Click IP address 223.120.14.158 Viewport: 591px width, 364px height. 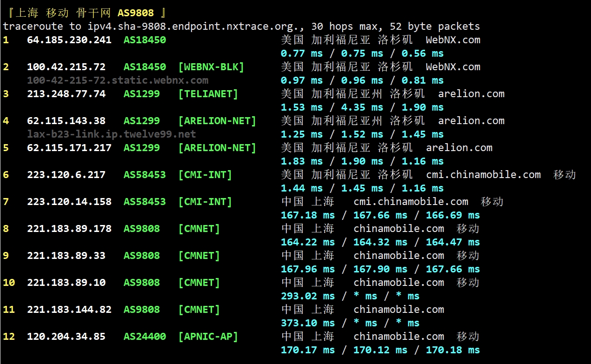point(69,202)
